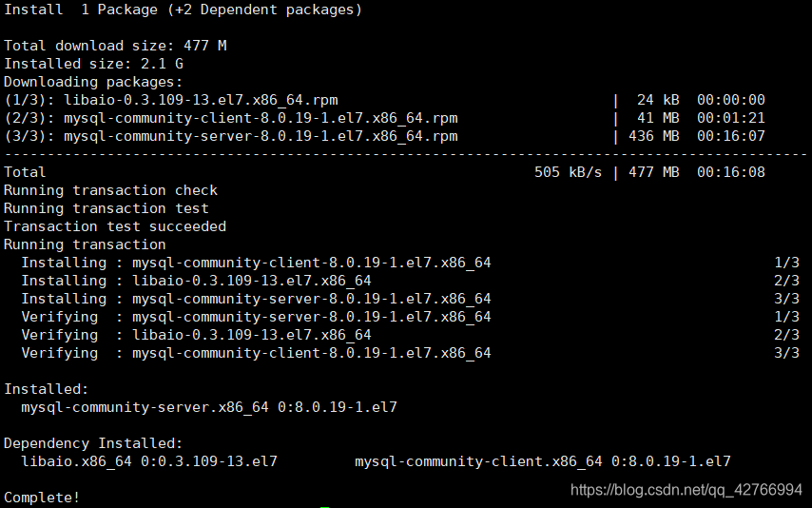
Task: Click the 'Installing : libaio' line
Action: (410, 281)
